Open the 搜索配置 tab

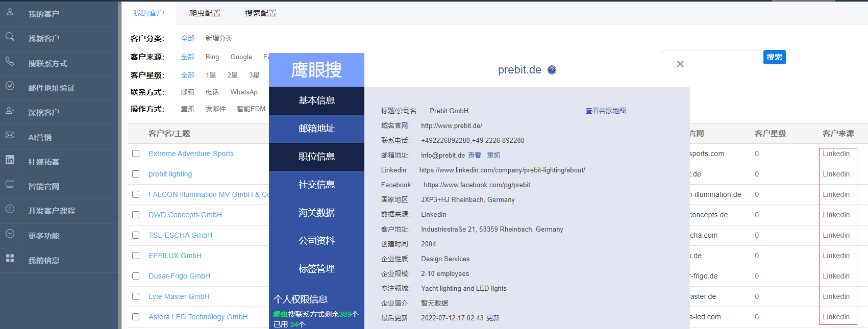pos(260,13)
